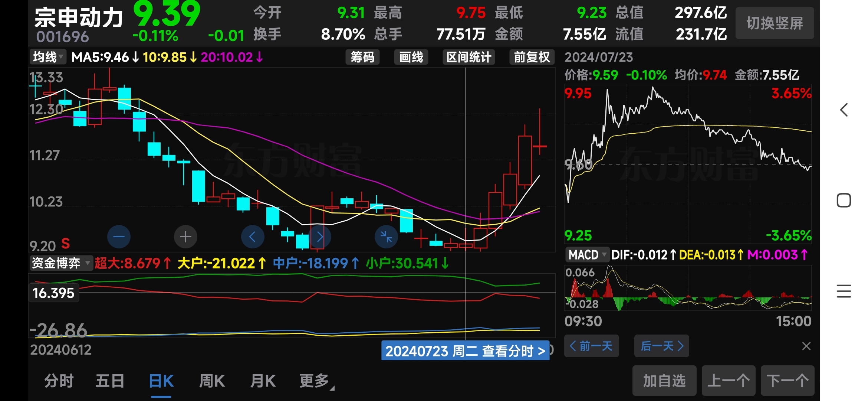
Task: Tap 小户:30.541 fund flow value
Action: pyautogui.click(x=407, y=263)
